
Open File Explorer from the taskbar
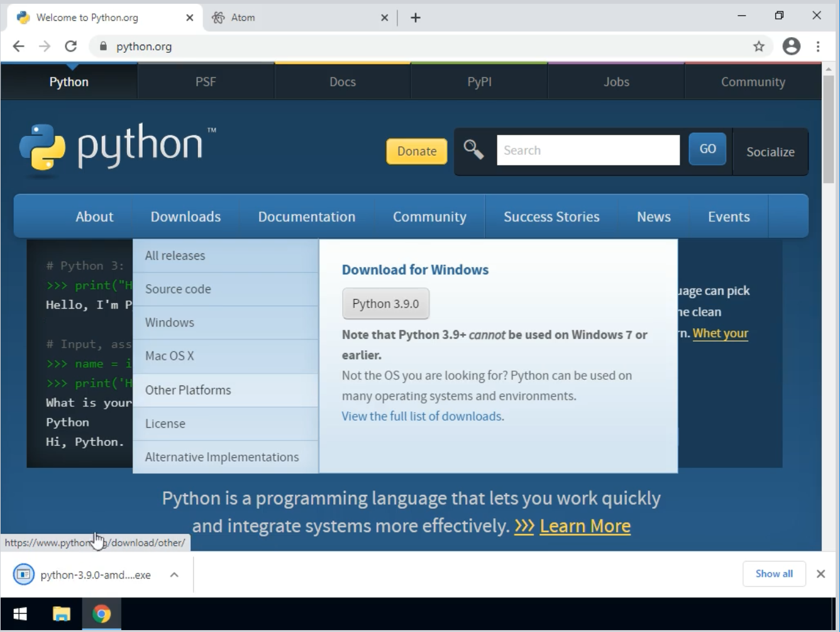(61, 614)
